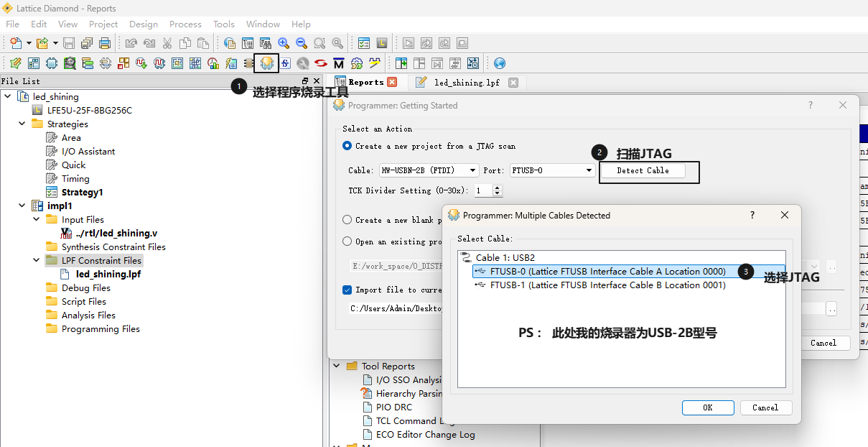Open the Project menu
This screenshot has height=447, width=868.
[x=103, y=24]
